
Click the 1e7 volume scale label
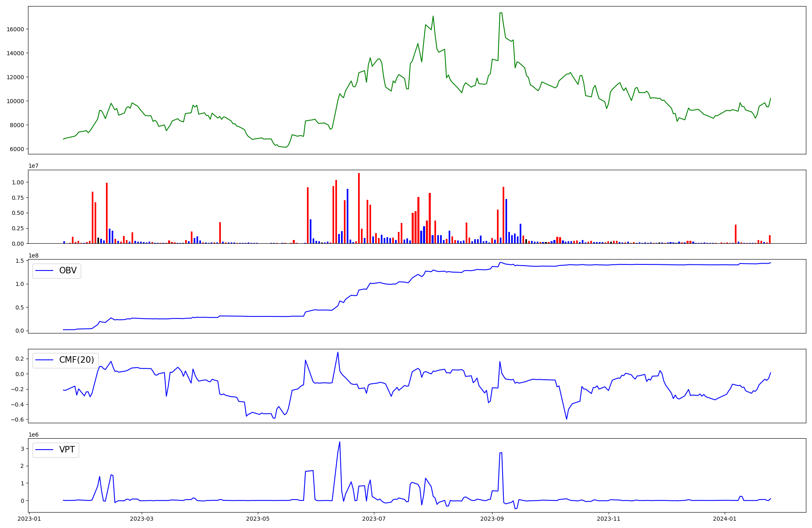click(34, 166)
